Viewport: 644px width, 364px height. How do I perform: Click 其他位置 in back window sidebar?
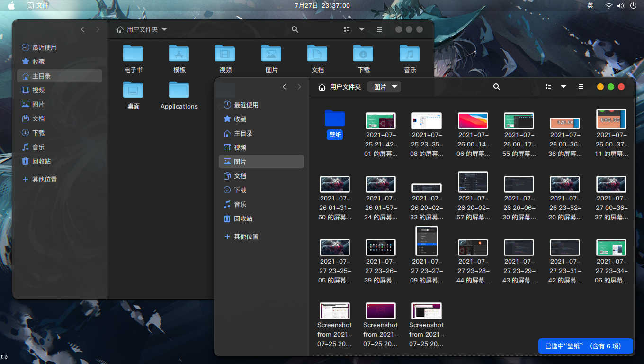click(60, 179)
